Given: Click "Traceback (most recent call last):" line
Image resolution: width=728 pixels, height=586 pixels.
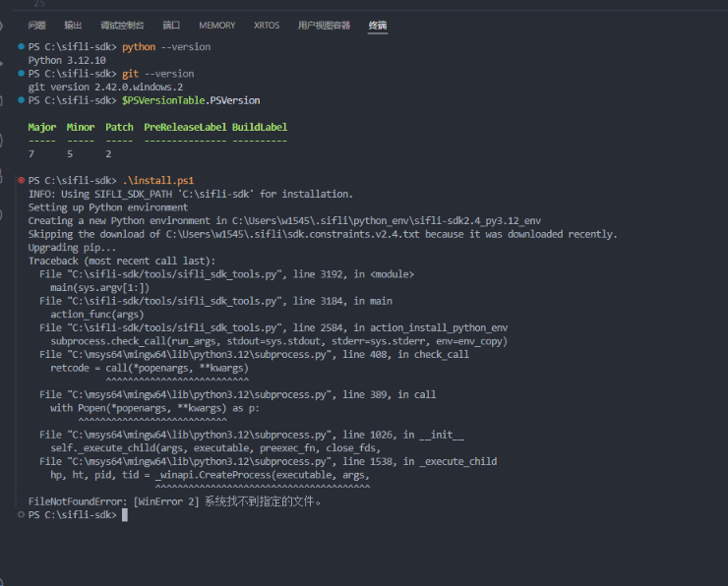Looking at the screenshot, I should [x=122, y=261].
